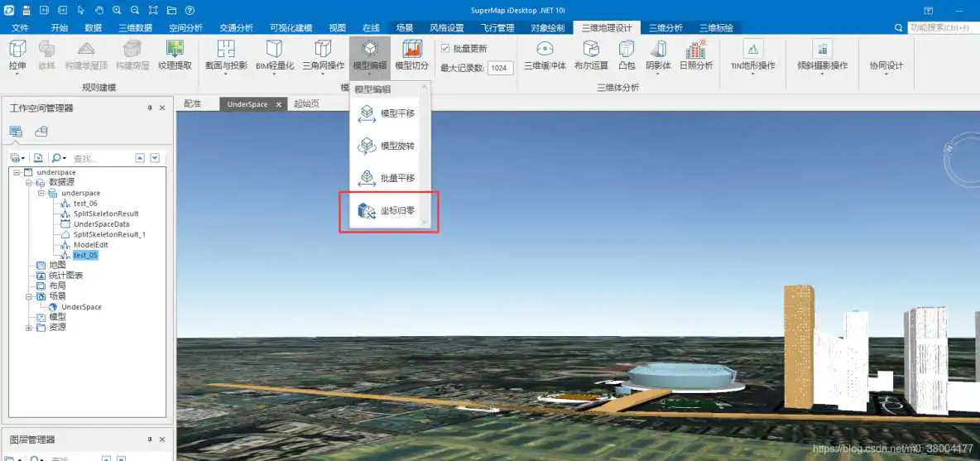Switch to the 三维标绘 ribbon tab
This screenshot has height=461, width=980.
click(x=716, y=28)
